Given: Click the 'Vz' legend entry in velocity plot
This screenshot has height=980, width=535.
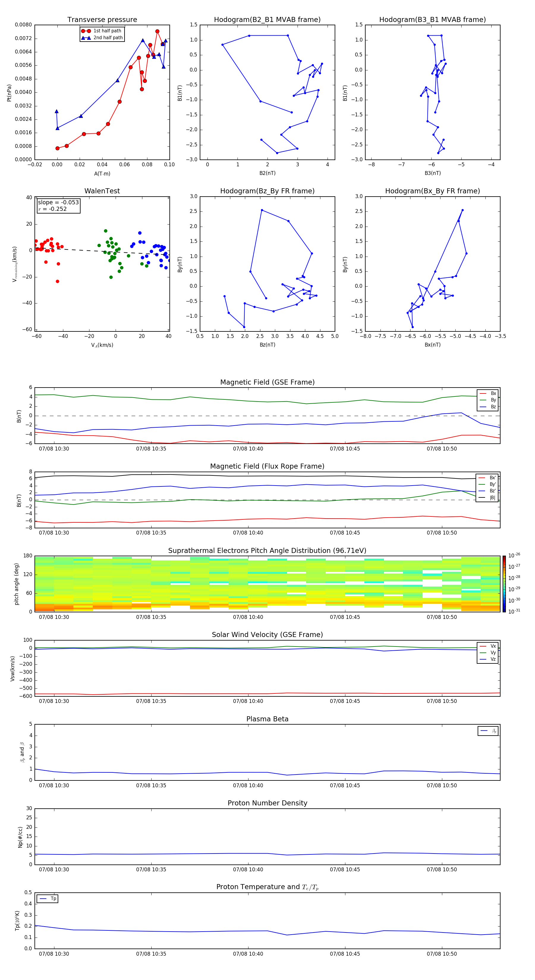Looking at the screenshot, I should (x=488, y=659).
